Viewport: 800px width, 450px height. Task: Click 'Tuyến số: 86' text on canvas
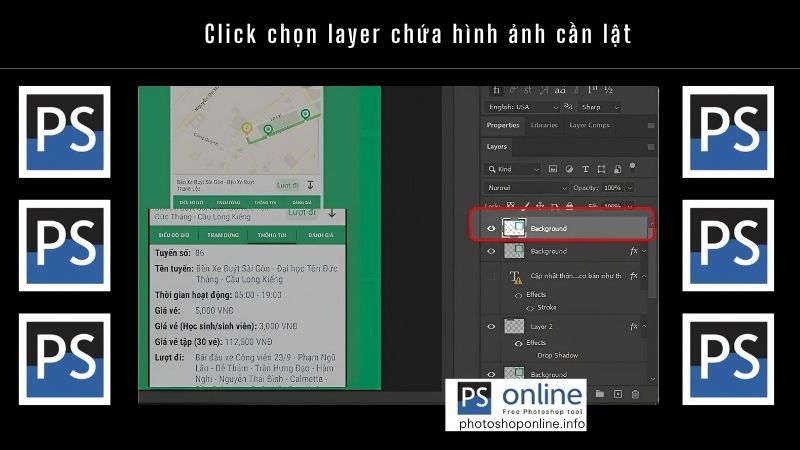click(180, 253)
